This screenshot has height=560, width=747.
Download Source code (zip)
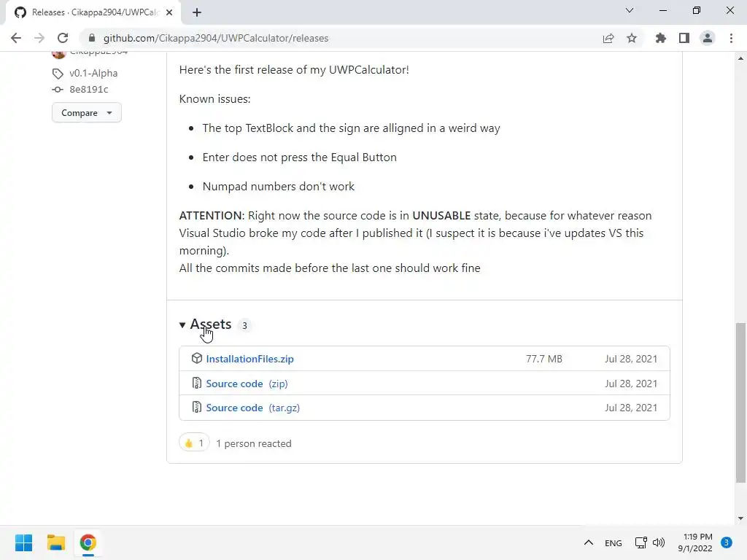coord(247,384)
